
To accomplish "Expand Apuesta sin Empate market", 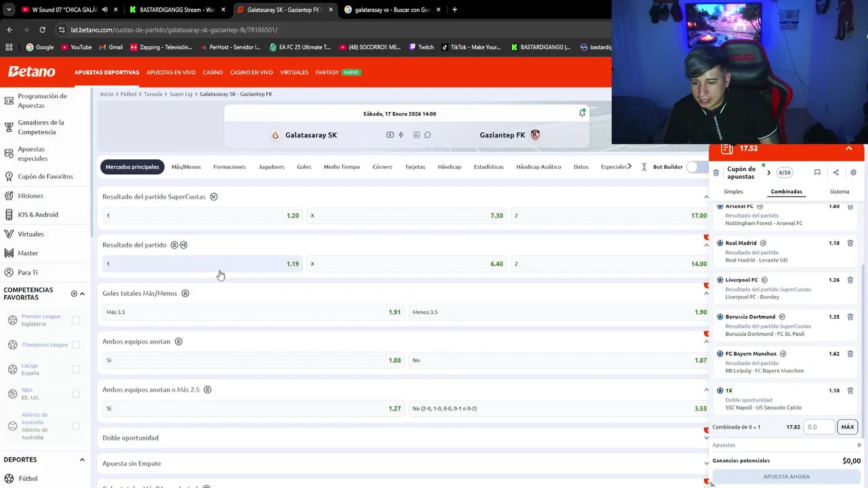I will 706,464.
